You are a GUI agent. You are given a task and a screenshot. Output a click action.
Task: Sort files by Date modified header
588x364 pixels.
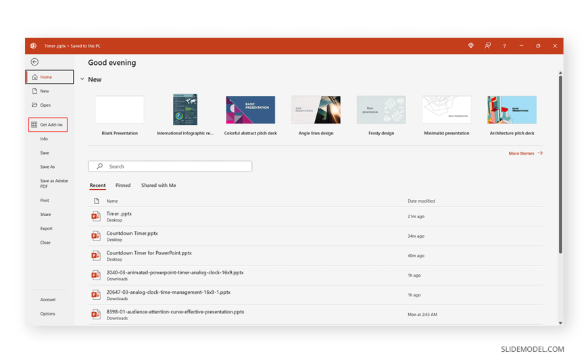tap(421, 201)
